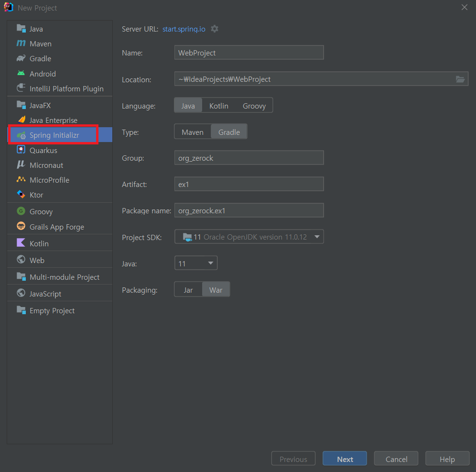Image resolution: width=476 pixels, height=472 pixels.
Task: Edit the Package name field
Action: tap(249, 210)
